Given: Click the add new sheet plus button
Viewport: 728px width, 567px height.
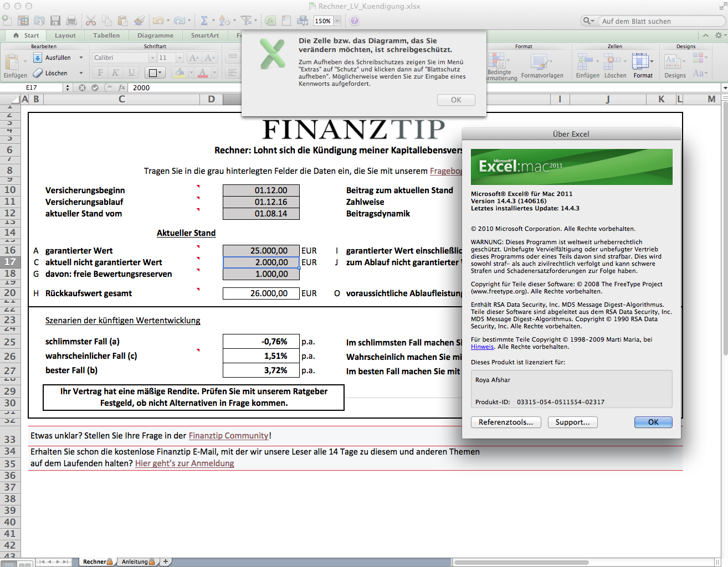Looking at the screenshot, I should [x=165, y=561].
